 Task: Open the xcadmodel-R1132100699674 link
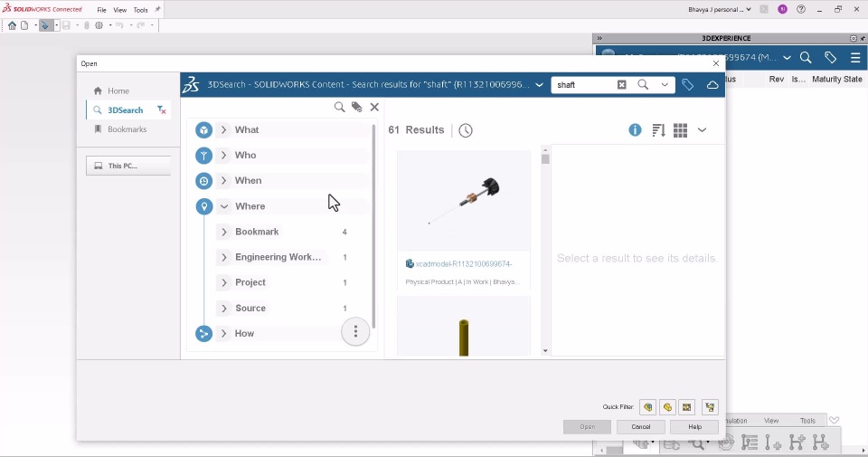464,264
